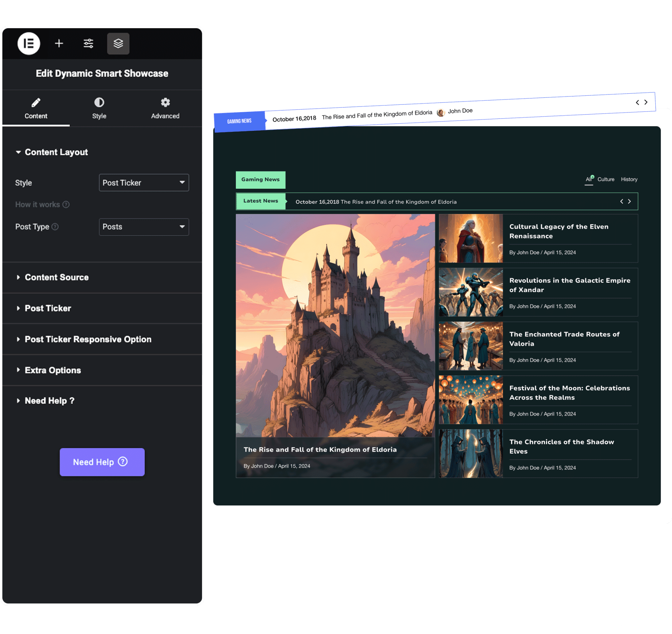Open the Style dropdown showing Post Ticker
The width and height of the screenshot is (672, 634).
[144, 182]
